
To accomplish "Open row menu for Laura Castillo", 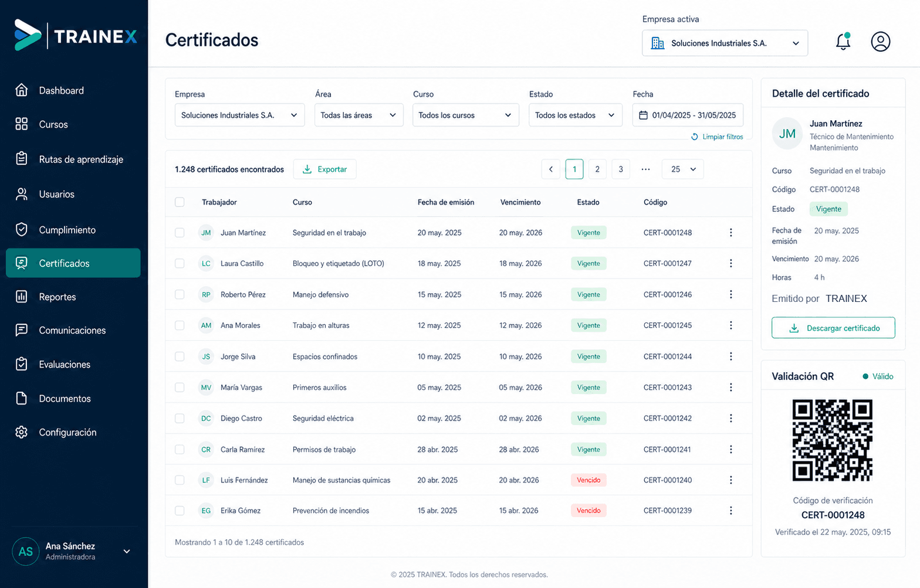I will coord(730,263).
